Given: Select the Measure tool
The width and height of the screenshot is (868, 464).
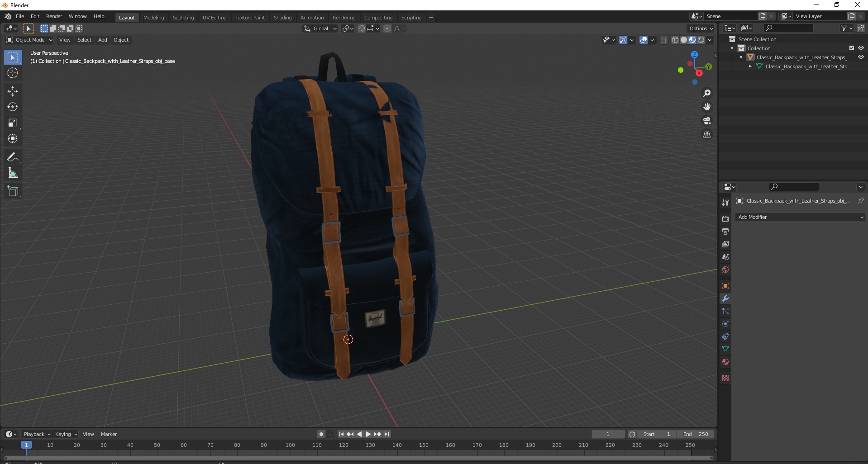Looking at the screenshot, I should (13, 173).
